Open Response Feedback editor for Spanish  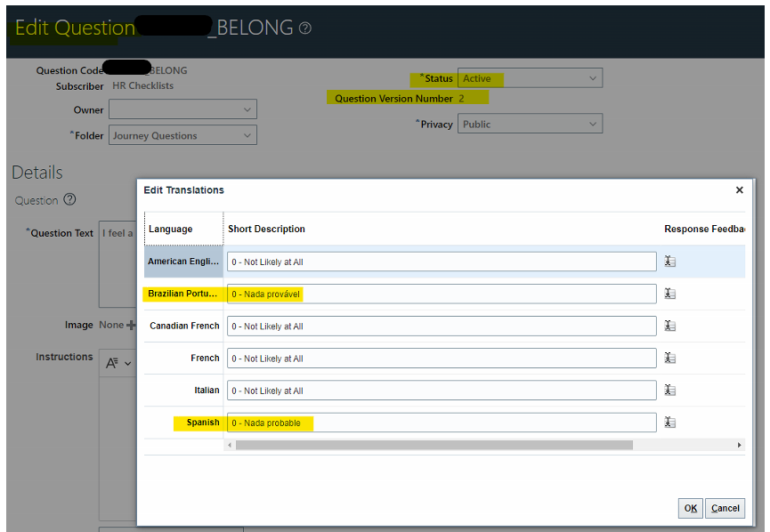pyautogui.click(x=670, y=423)
